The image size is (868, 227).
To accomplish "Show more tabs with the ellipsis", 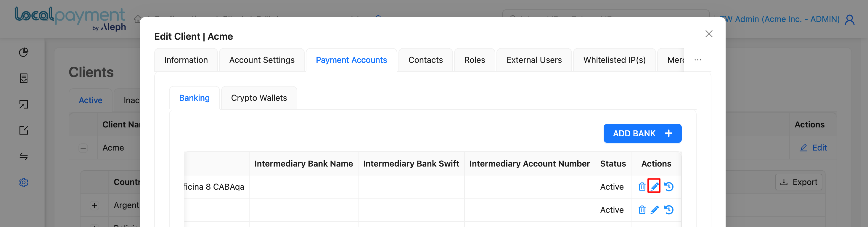I will point(698,60).
